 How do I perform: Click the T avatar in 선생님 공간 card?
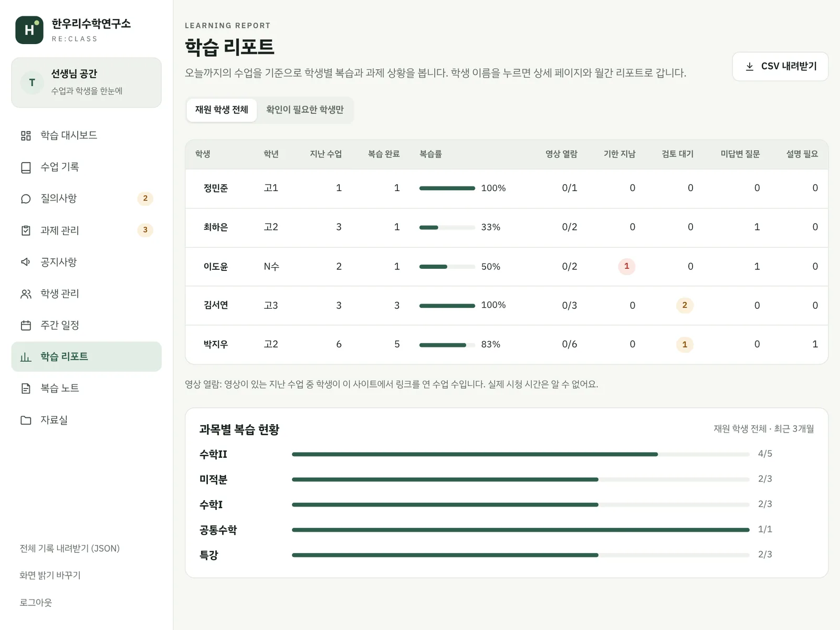click(32, 82)
